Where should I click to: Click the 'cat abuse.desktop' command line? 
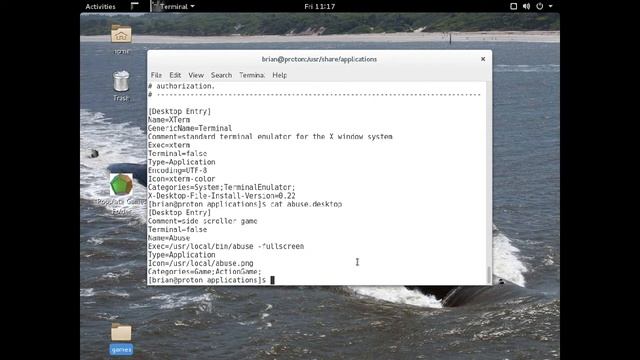(245, 204)
